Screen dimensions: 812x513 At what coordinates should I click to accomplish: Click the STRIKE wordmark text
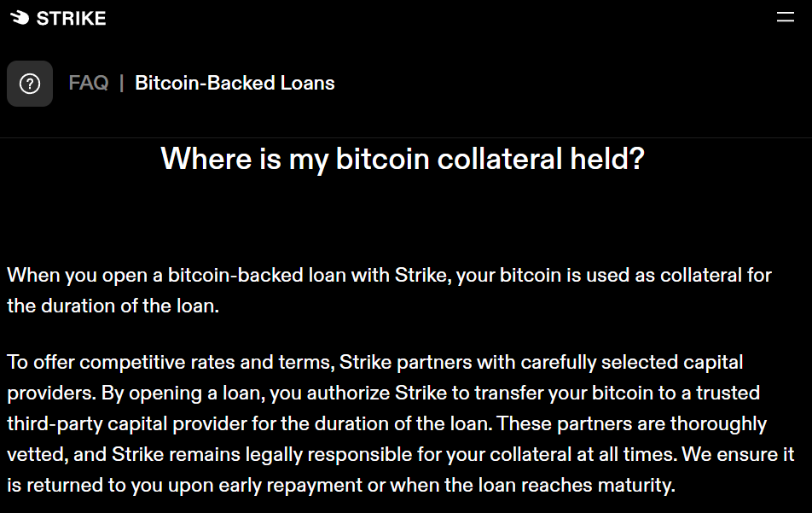tap(71, 18)
